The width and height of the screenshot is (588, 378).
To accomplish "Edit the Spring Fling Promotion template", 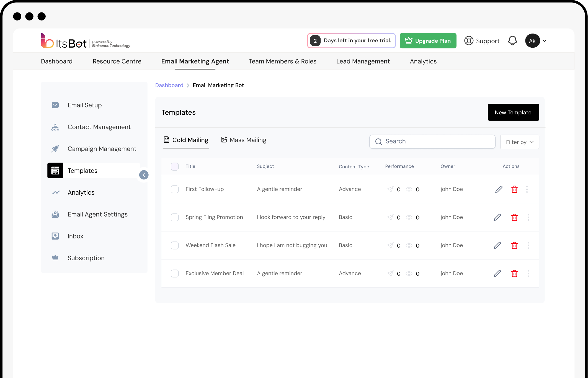I will pyautogui.click(x=497, y=217).
